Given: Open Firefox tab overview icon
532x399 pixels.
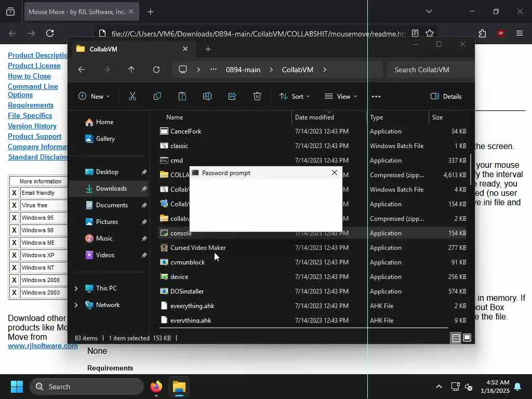Looking at the screenshot, I should (x=10, y=12).
